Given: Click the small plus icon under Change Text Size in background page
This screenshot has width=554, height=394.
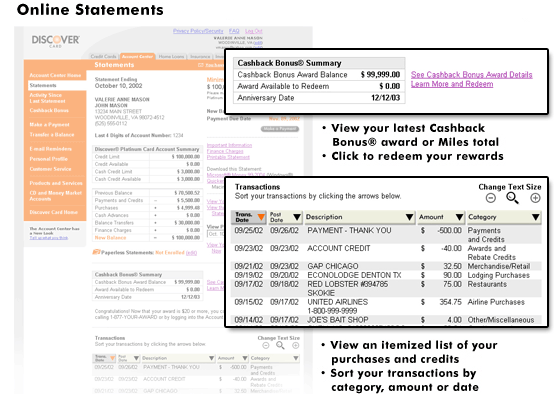Looking at the screenshot, I should 296,346.
